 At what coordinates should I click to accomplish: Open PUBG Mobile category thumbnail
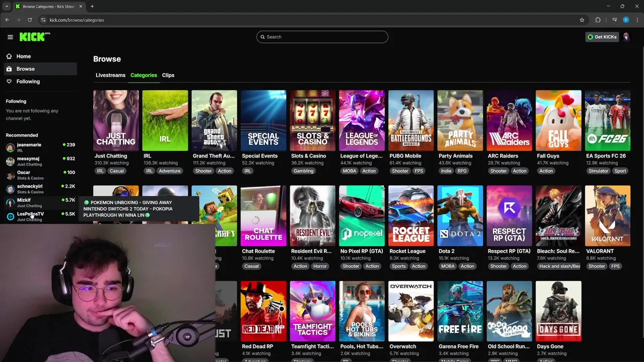(411, 121)
